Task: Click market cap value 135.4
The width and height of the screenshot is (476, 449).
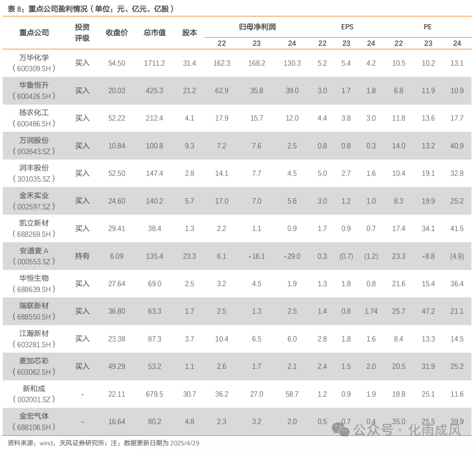Action: tap(155, 256)
